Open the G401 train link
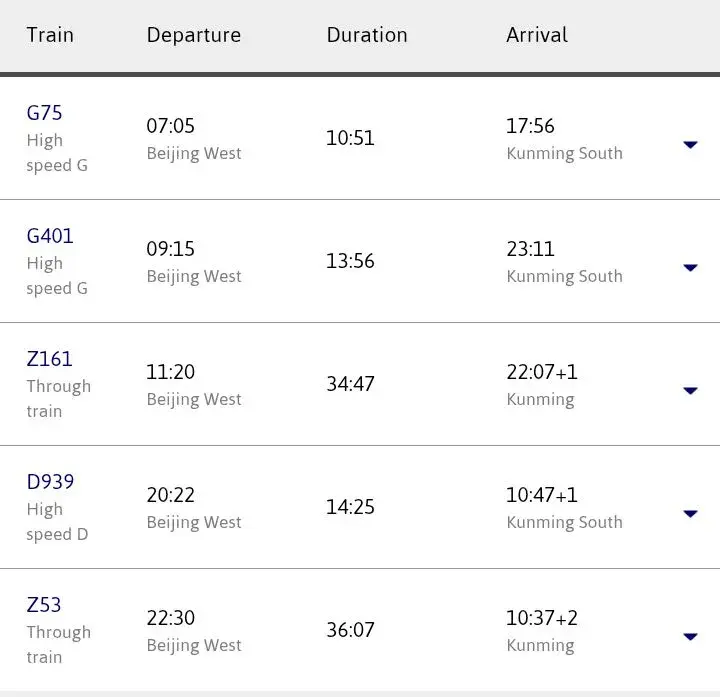This screenshot has height=697, width=720. [x=50, y=236]
